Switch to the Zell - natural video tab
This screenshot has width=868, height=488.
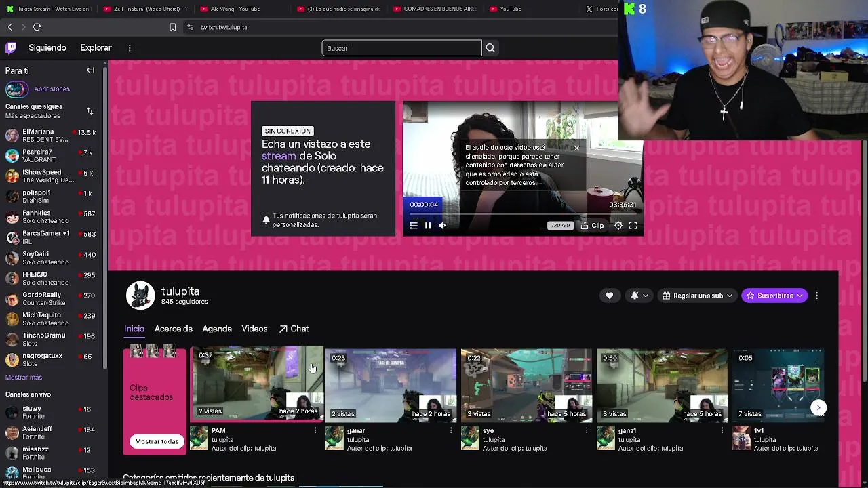point(146,9)
